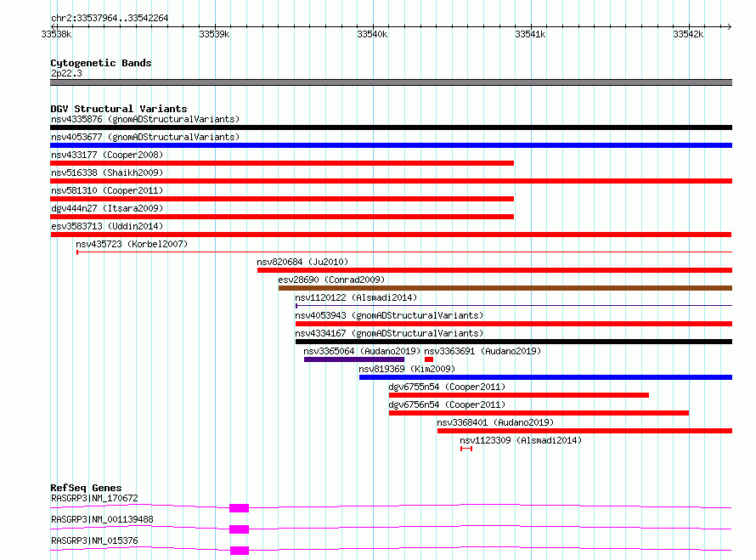This screenshot has width=756, height=560.
Task: Select the magenta exon of RASGRP3|NM_015376
Action: pos(240,551)
